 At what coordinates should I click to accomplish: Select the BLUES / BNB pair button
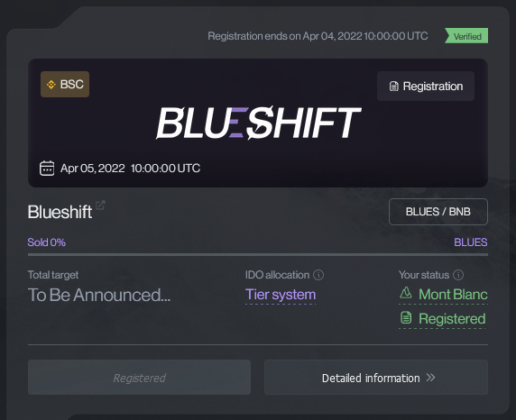tap(438, 212)
